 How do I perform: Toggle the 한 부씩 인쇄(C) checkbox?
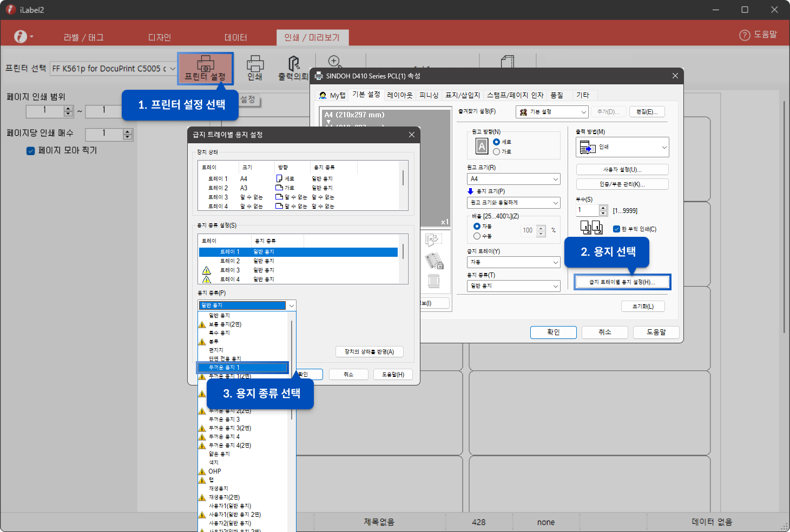616,229
